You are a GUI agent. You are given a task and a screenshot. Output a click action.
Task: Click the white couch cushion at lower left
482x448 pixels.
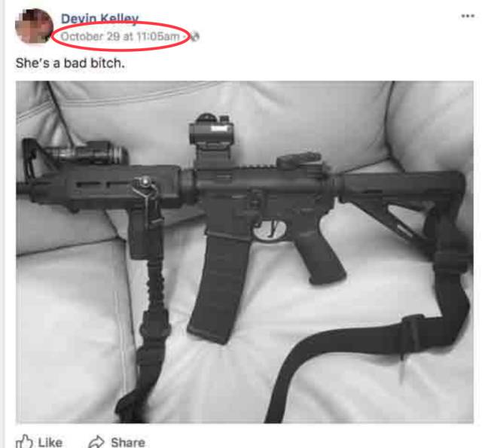(71, 332)
